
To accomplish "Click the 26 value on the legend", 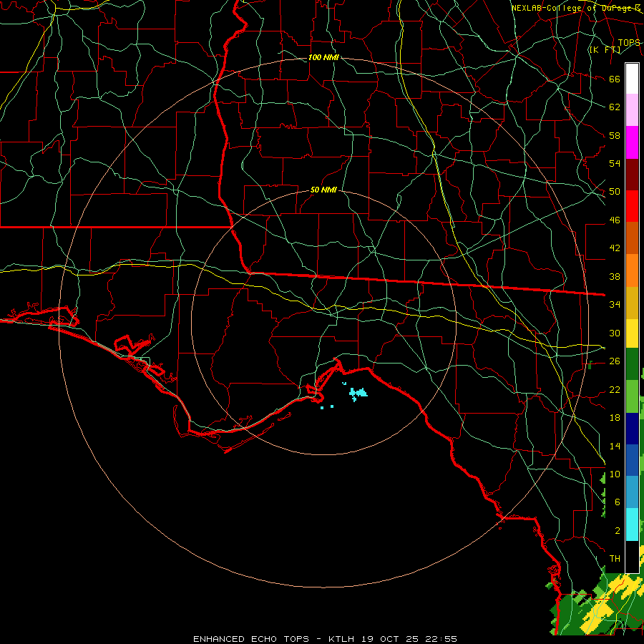I will 615,361.
